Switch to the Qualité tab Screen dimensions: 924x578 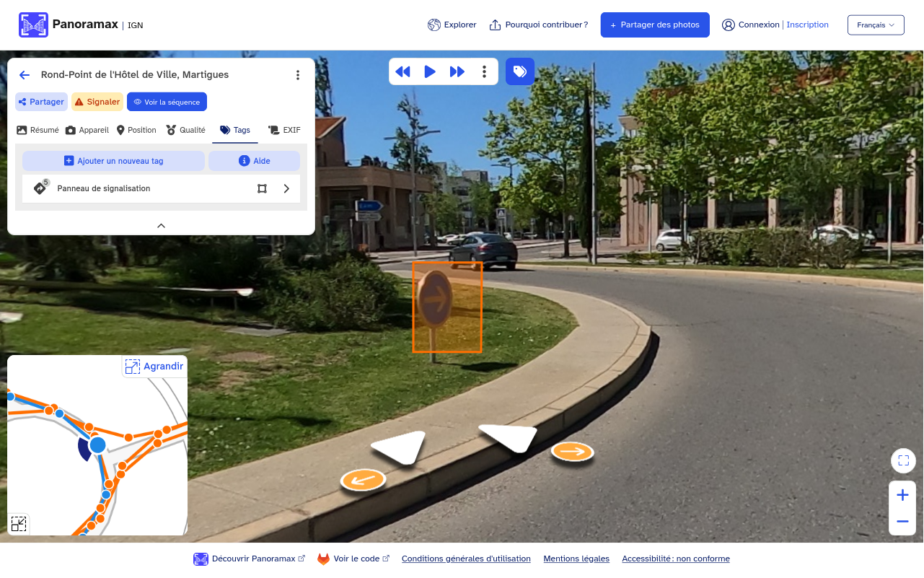185,130
